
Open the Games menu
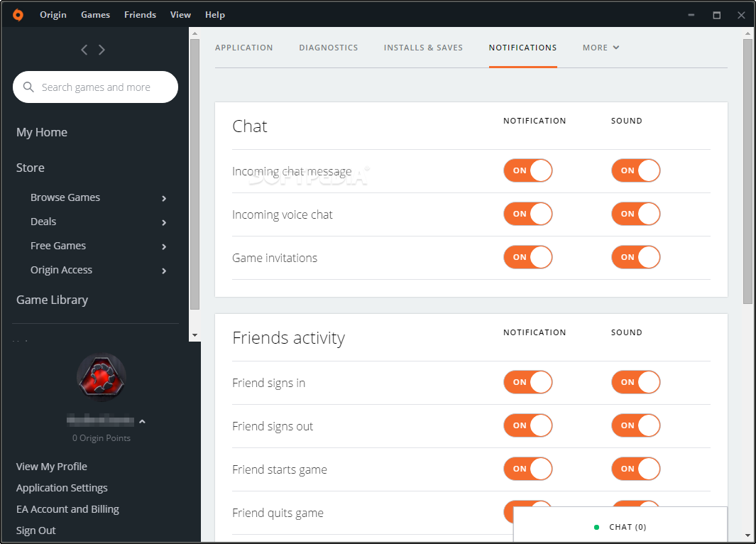pyautogui.click(x=95, y=15)
